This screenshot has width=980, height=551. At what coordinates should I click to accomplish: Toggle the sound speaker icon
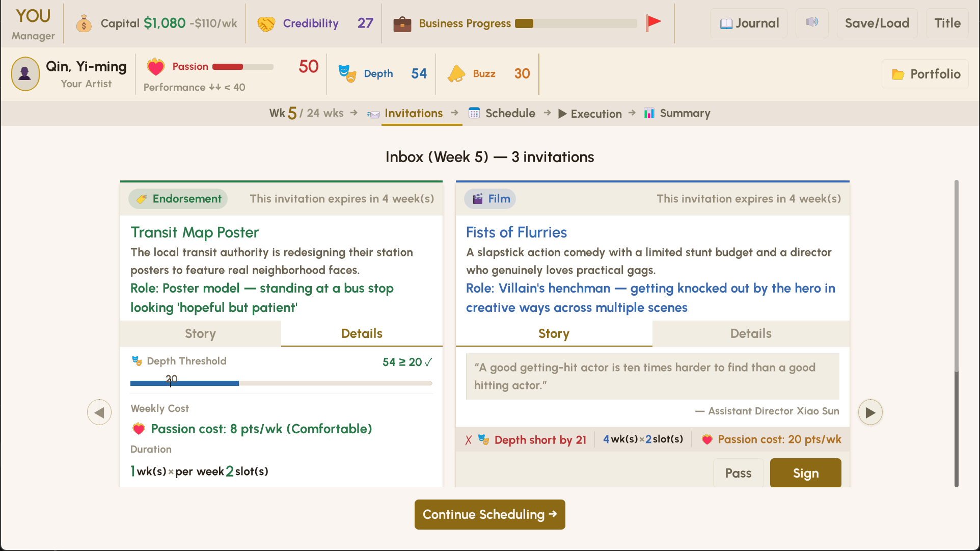(812, 22)
